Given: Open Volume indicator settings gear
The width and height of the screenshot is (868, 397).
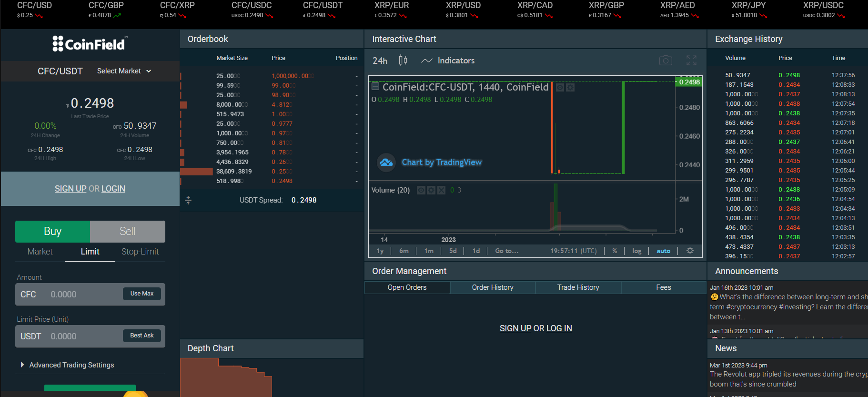Looking at the screenshot, I should coord(431,190).
